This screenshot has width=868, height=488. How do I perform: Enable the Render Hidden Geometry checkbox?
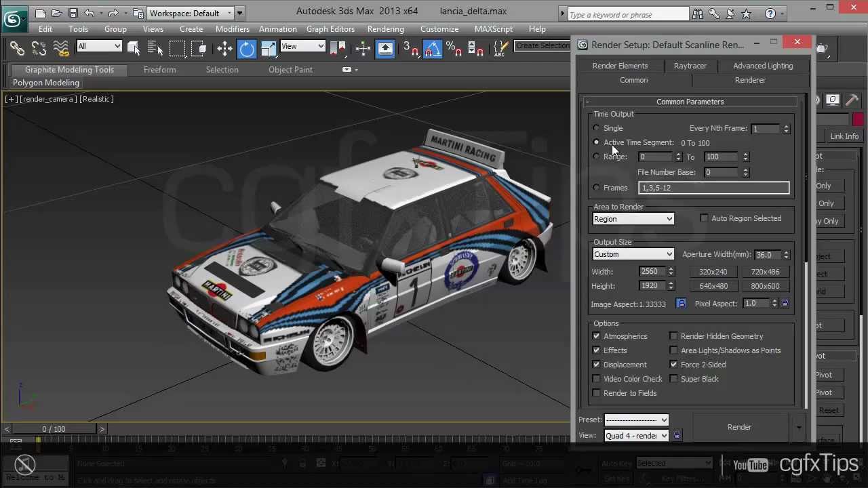673,336
